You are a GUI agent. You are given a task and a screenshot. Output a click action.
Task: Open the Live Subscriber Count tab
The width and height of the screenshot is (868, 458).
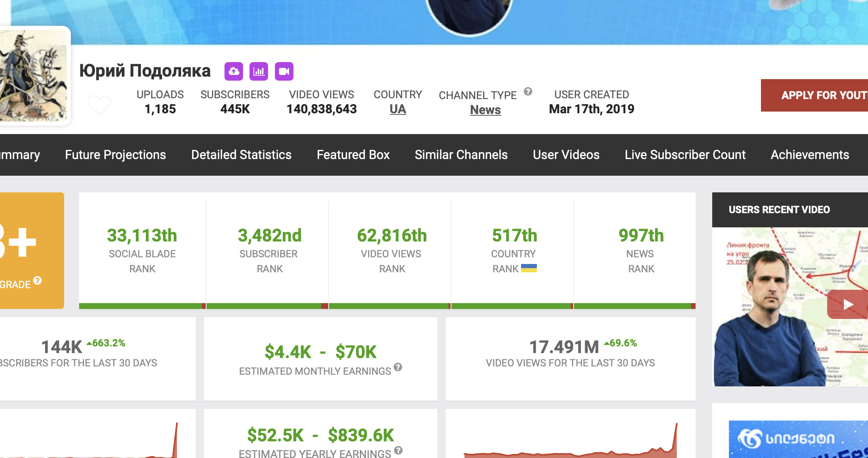coord(685,155)
